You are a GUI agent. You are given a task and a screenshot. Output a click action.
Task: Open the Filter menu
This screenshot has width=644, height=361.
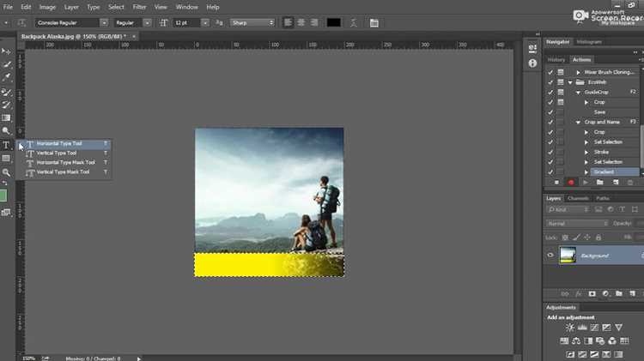click(139, 7)
